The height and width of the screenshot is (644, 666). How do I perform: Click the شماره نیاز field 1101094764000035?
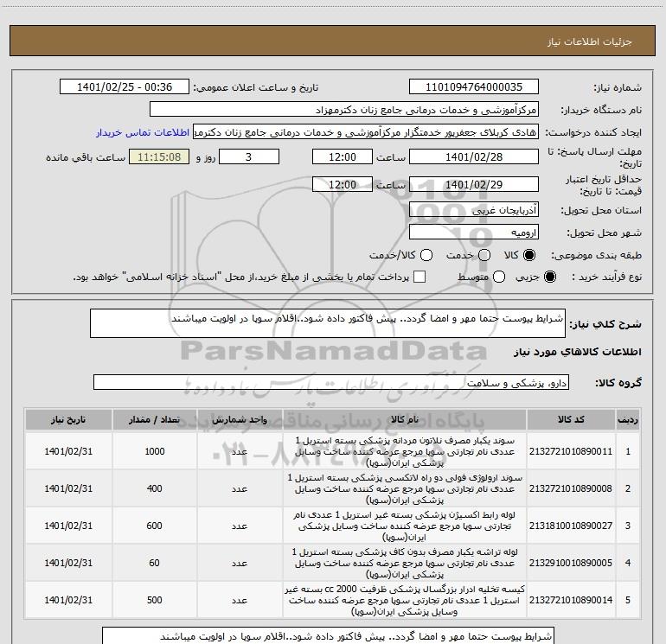point(474,87)
